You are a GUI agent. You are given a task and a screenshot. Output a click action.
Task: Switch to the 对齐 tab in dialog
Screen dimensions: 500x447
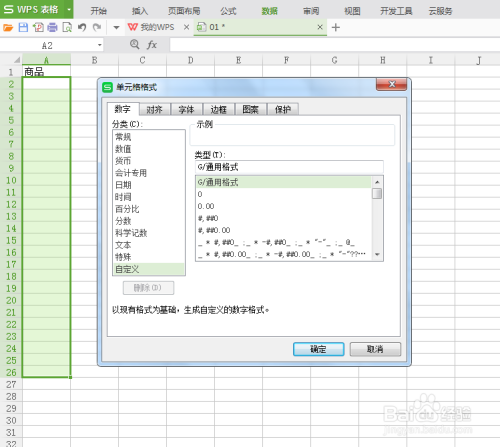(x=154, y=109)
